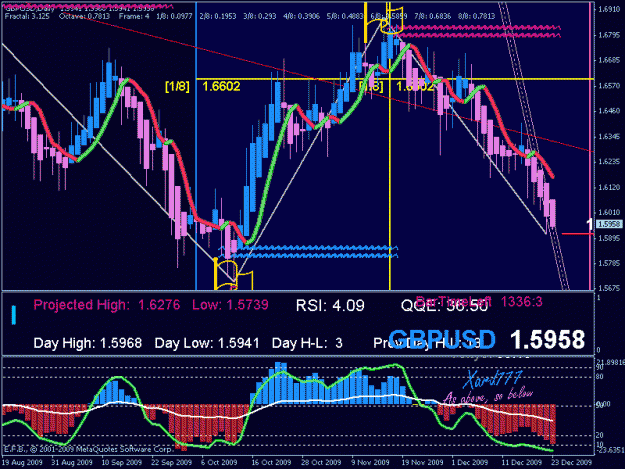Select the 1.5958 current price tag on price axis
Screen dimensions: 625x469
pos(608,224)
